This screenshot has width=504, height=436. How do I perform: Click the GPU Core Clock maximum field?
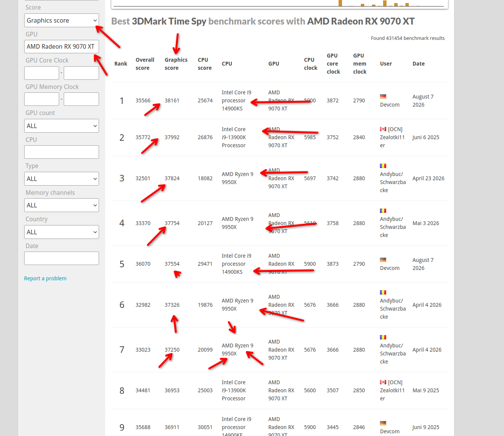pyautogui.click(x=81, y=73)
